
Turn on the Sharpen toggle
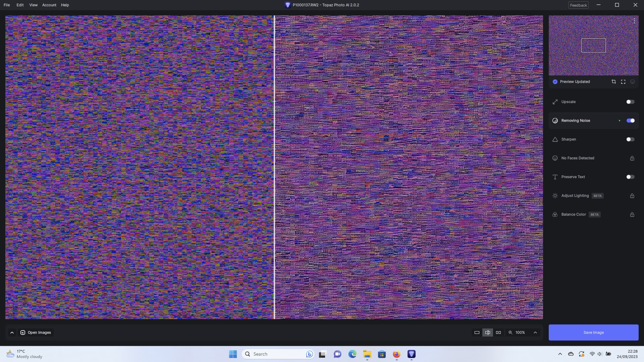pos(630,139)
